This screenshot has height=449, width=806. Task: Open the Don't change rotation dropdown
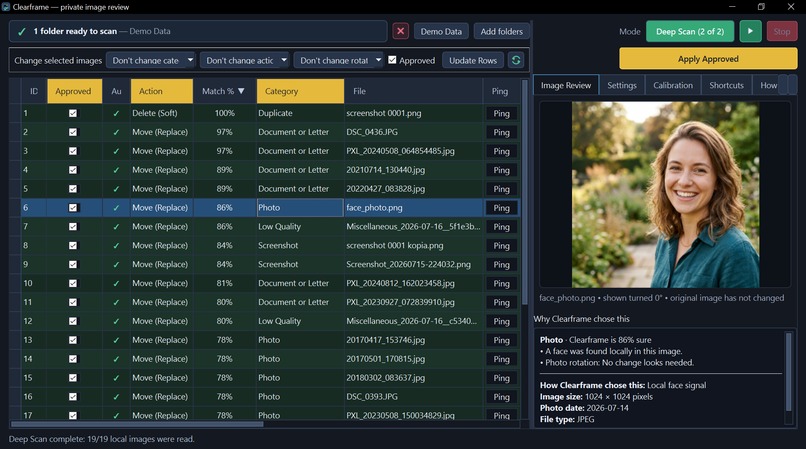(339, 60)
